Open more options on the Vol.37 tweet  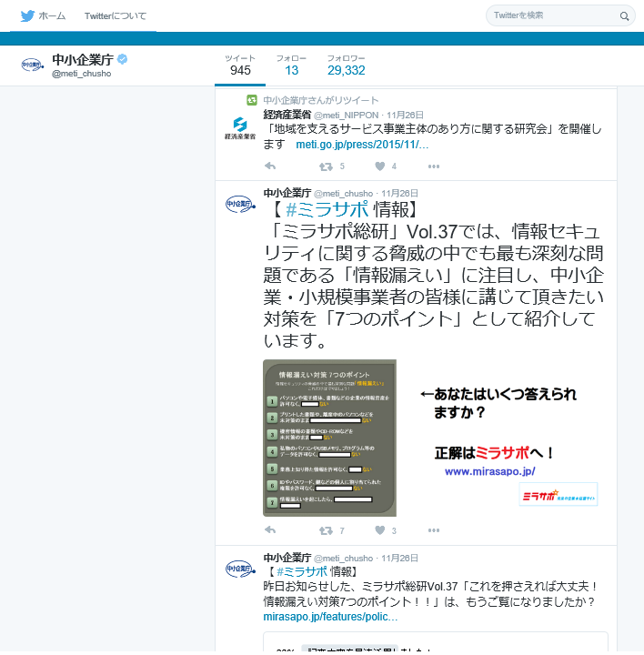pyautogui.click(x=434, y=530)
